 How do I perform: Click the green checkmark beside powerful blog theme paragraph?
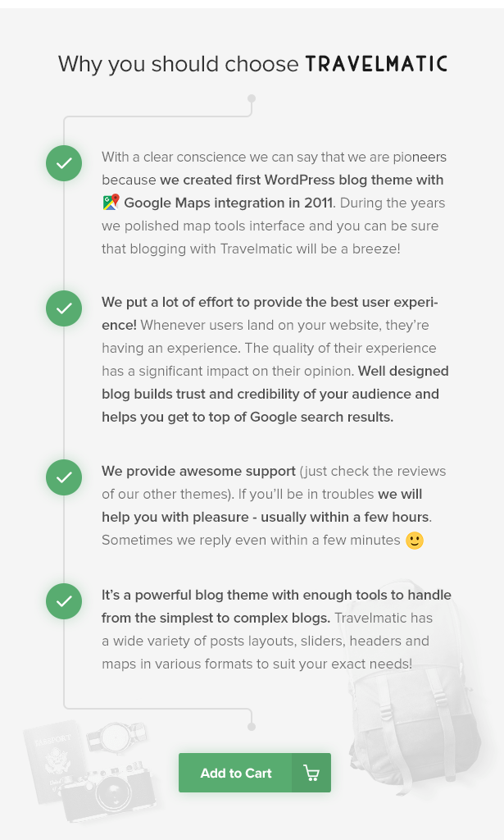coord(64,601)
